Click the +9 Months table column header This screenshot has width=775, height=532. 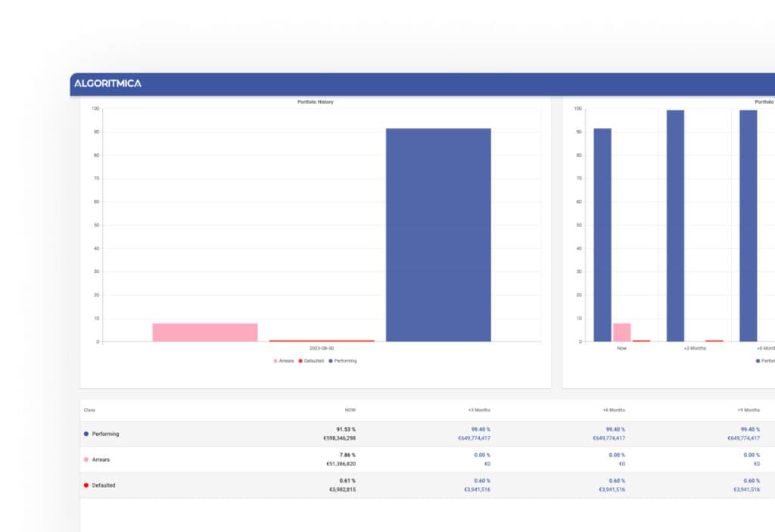749,410
